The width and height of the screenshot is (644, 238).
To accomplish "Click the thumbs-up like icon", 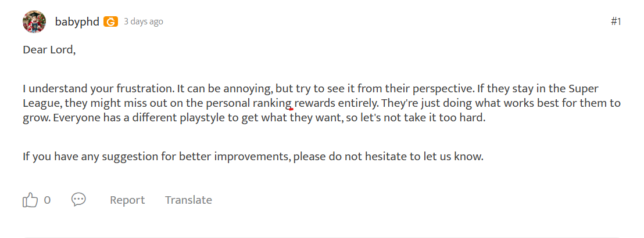I will pyautogui.click(x=30, y=200).
